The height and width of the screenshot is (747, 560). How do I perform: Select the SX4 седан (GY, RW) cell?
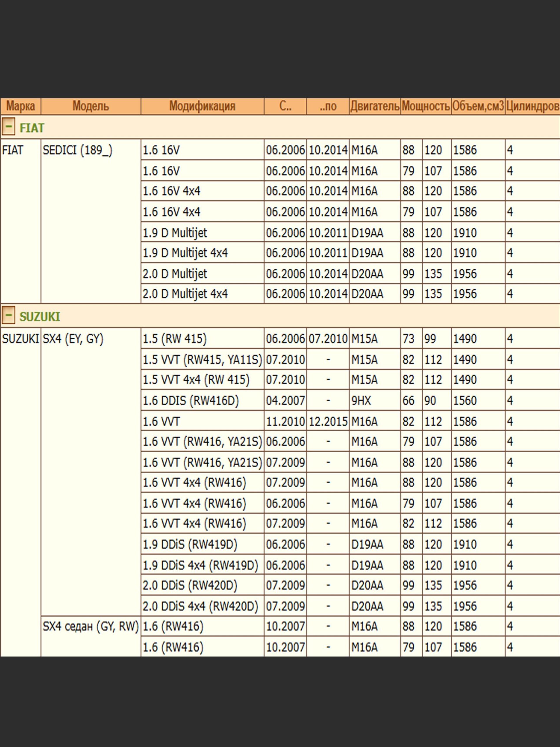pos(90,626)
